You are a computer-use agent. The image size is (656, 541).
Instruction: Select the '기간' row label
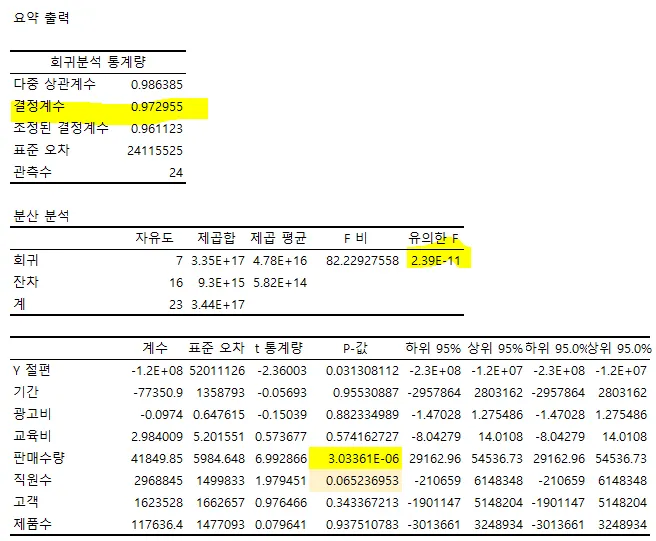26,392
